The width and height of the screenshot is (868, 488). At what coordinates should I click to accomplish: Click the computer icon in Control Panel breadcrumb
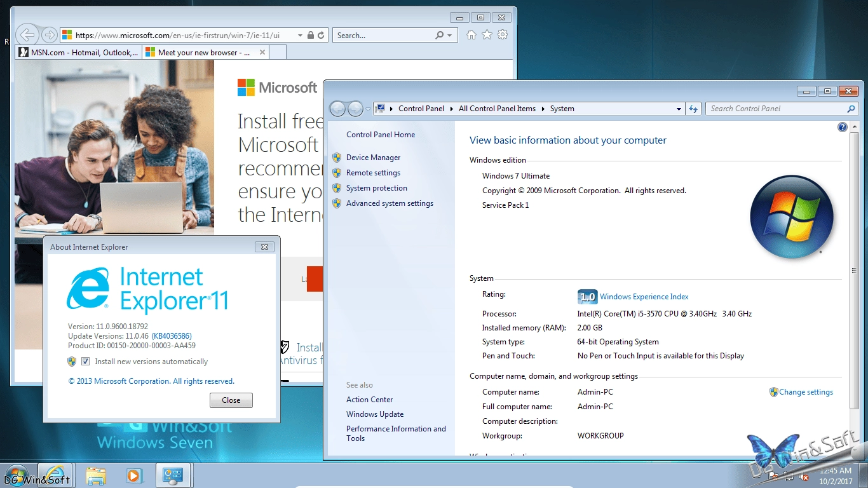380,109
